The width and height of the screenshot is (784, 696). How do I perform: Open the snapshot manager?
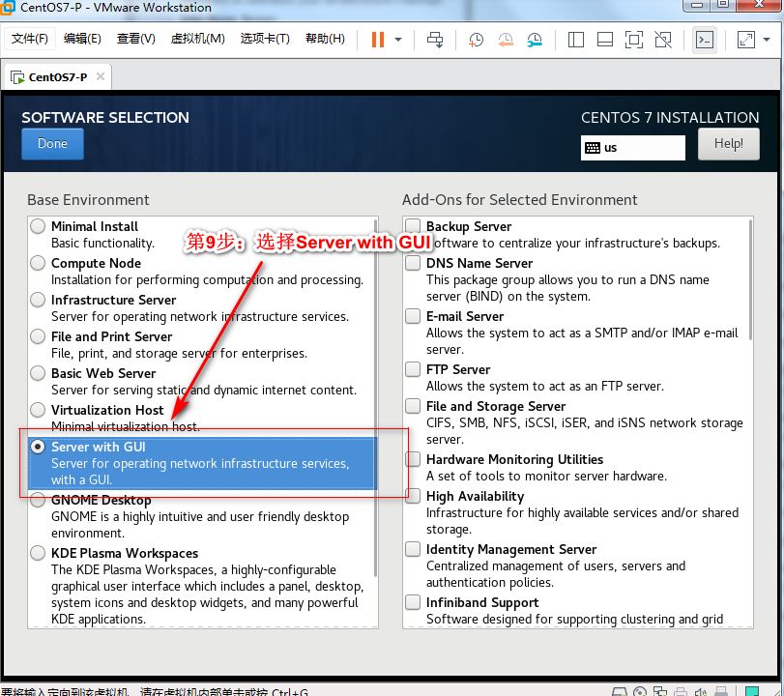click(533, 40)
